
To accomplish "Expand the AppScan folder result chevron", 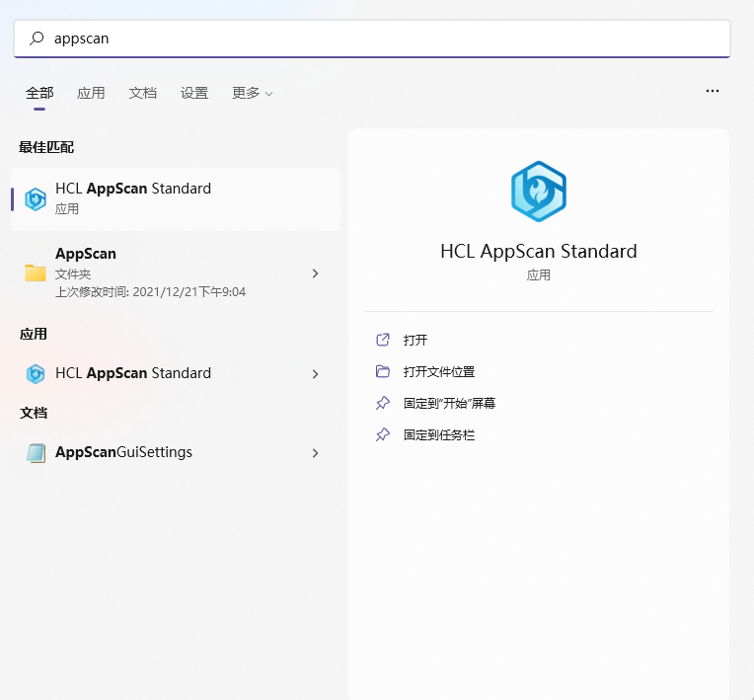I will tap(315, 273).
